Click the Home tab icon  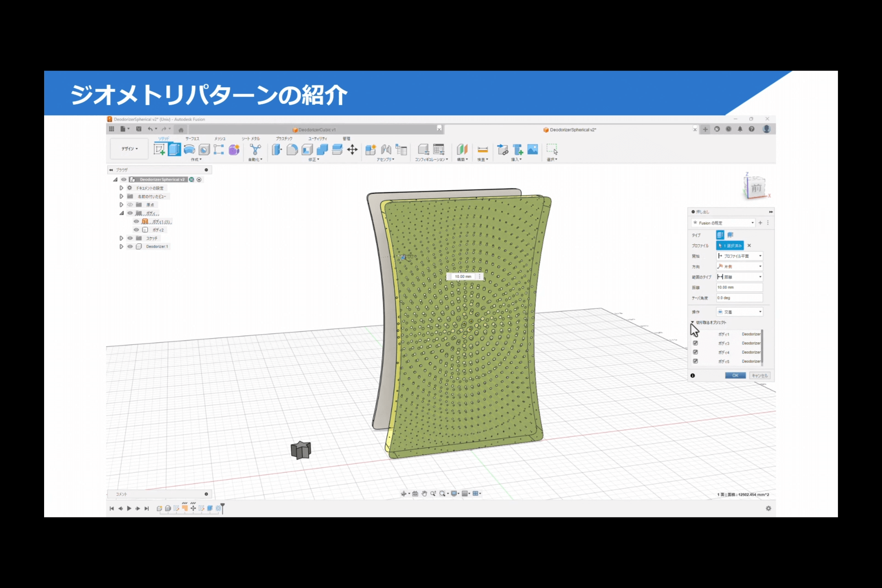pos(181,130)
